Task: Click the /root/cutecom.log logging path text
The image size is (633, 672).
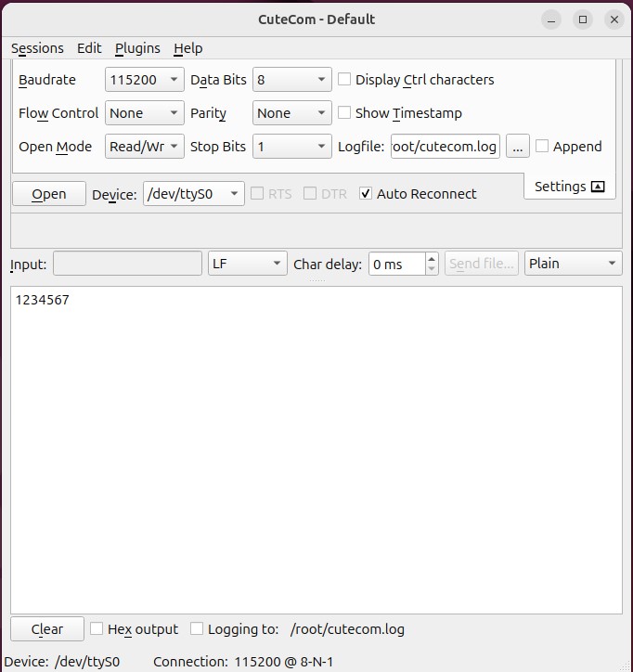Action: coord(347,629)
